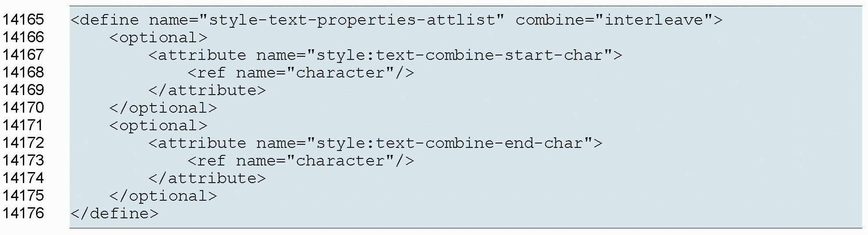Click the opening <define word on line 14165

[x=105, y=20]
